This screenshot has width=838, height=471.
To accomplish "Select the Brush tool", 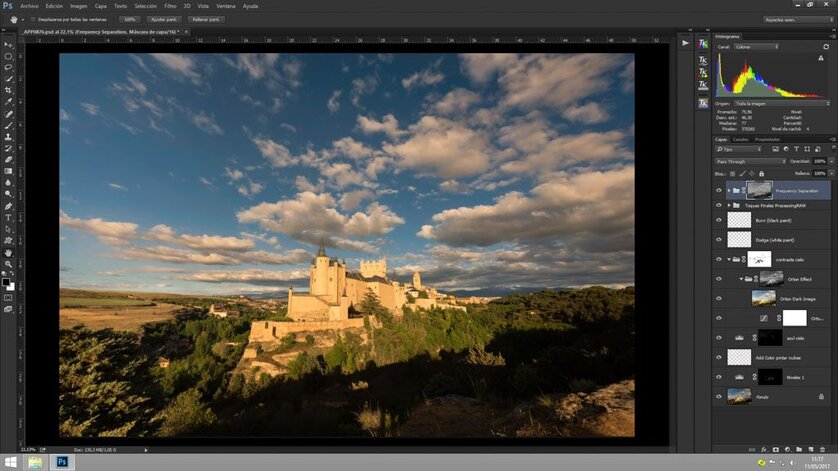I will (8, 126).
